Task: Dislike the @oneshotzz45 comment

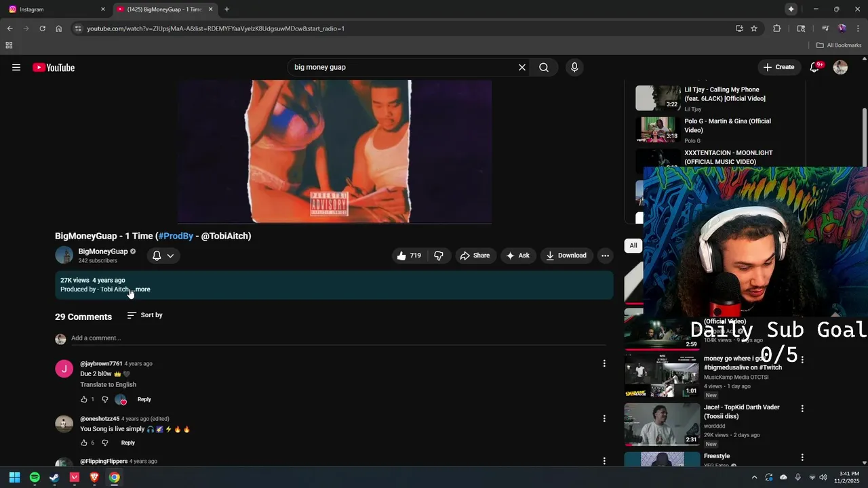Action: point(104,443)
